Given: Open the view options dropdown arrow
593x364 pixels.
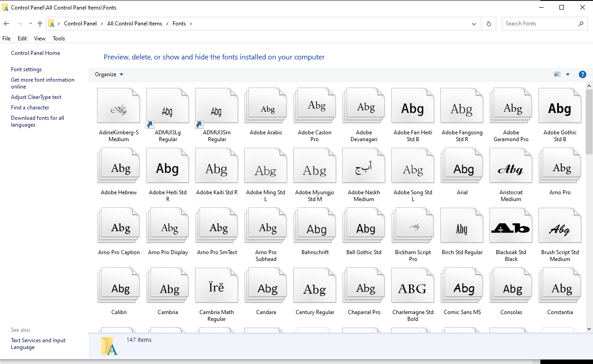Looking at the screenshot, I should coord(568,74).
